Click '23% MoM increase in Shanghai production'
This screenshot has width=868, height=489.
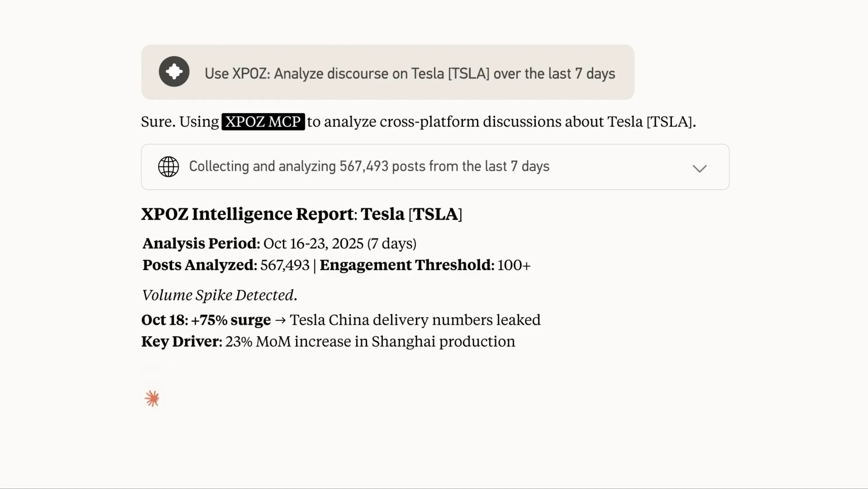coord(370,341)
